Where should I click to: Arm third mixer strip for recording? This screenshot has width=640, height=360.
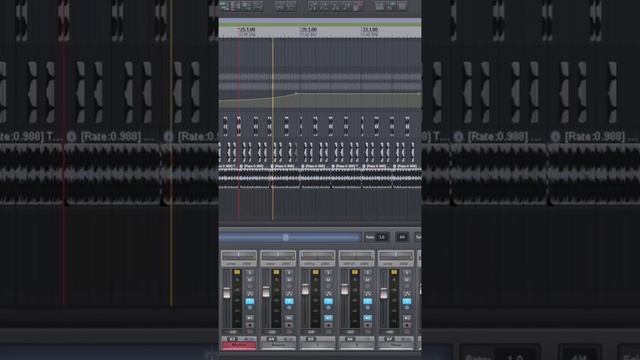[x=328, y=325]
